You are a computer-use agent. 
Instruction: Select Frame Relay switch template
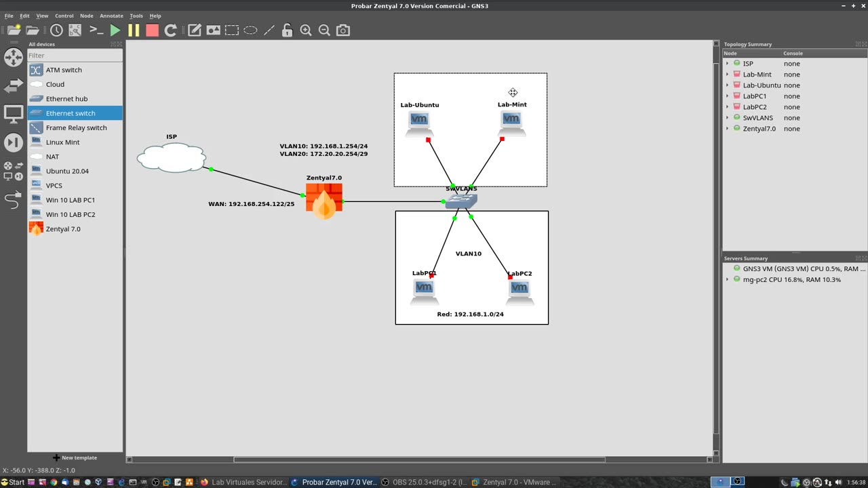point(75,127)
